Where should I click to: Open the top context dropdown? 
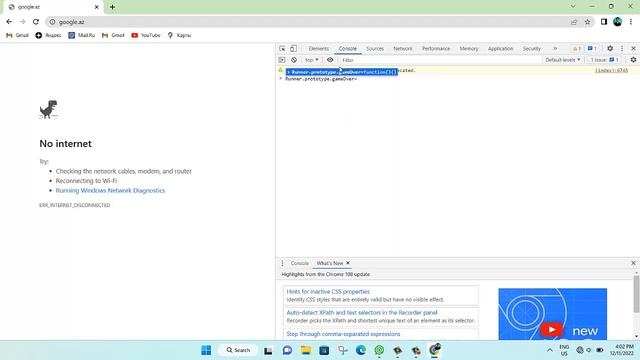[312, 60]
